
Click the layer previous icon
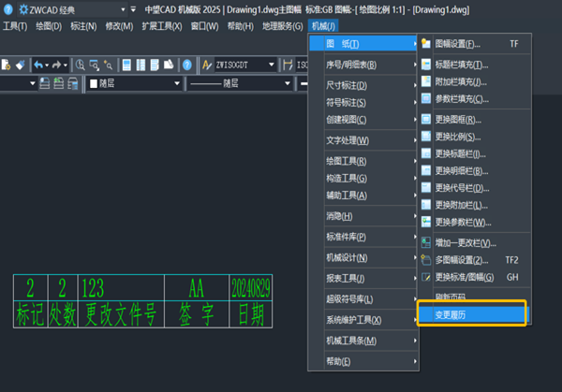coord(59,83)
